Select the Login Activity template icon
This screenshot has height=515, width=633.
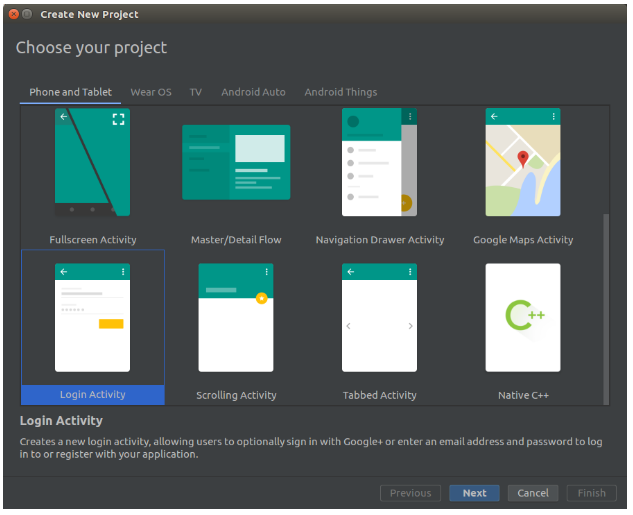coord(92,318)
